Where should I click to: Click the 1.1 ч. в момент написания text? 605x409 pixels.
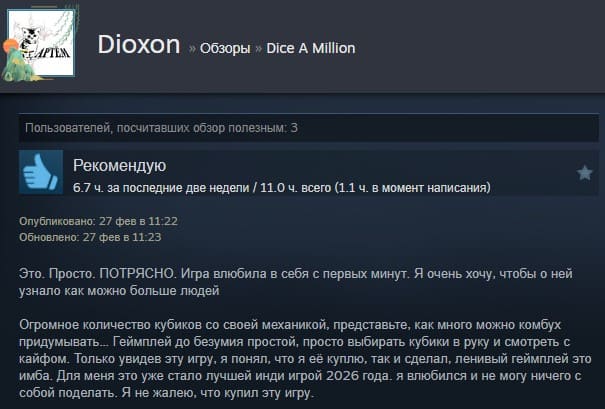412,188
